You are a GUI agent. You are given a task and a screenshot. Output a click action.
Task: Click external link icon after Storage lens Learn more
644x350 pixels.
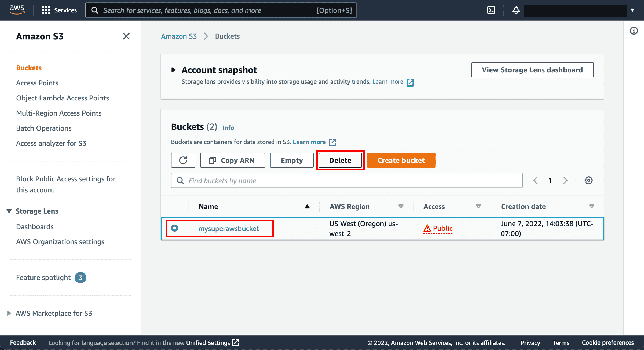410,83
